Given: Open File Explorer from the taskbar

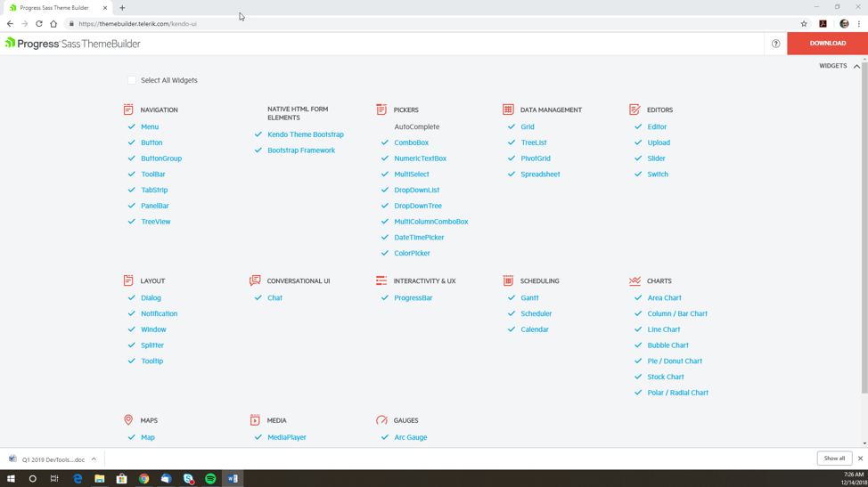Looking at the screenshot, I should [x=100, y=479].
